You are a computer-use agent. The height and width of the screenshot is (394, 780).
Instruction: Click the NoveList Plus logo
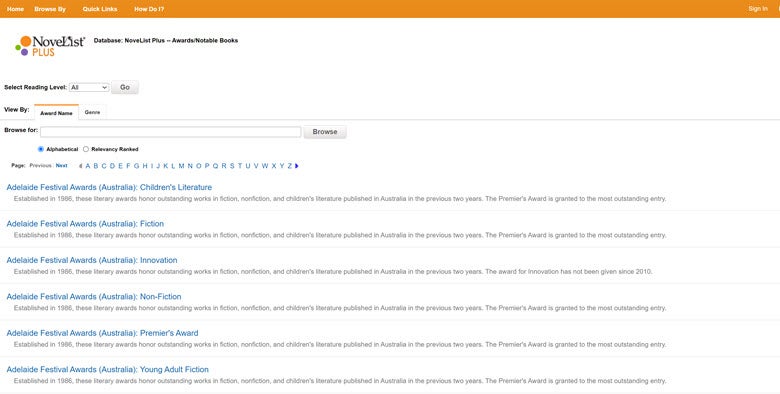[x=50, y=46]
